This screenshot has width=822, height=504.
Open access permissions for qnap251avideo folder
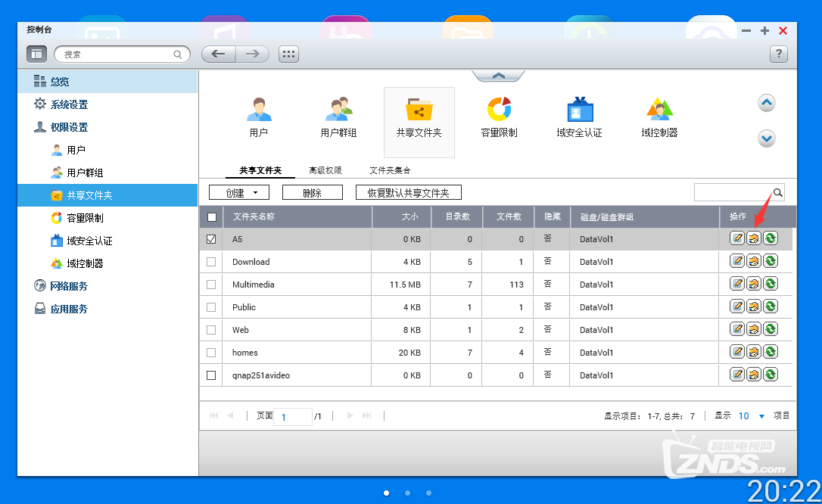coord(754,375)
